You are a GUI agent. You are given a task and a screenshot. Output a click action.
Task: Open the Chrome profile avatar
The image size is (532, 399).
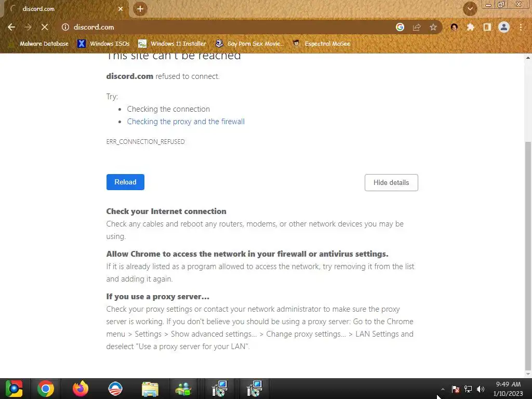[504, 27]
